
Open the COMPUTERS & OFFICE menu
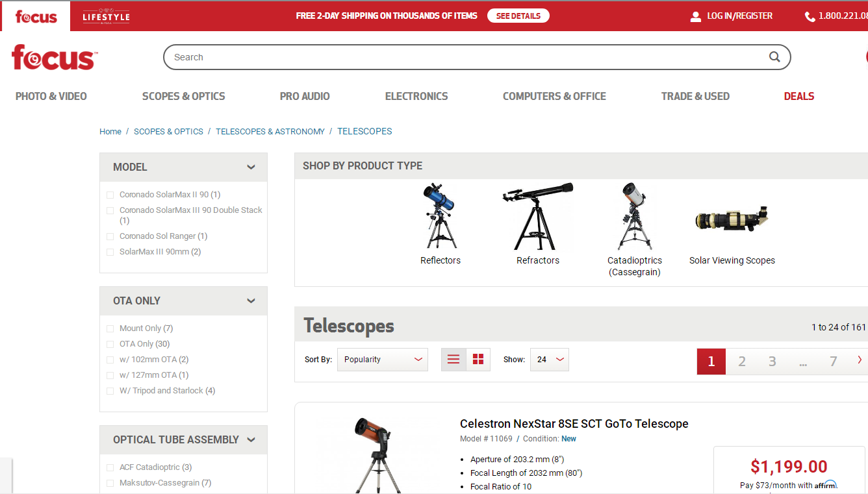[x=554, y=96]
